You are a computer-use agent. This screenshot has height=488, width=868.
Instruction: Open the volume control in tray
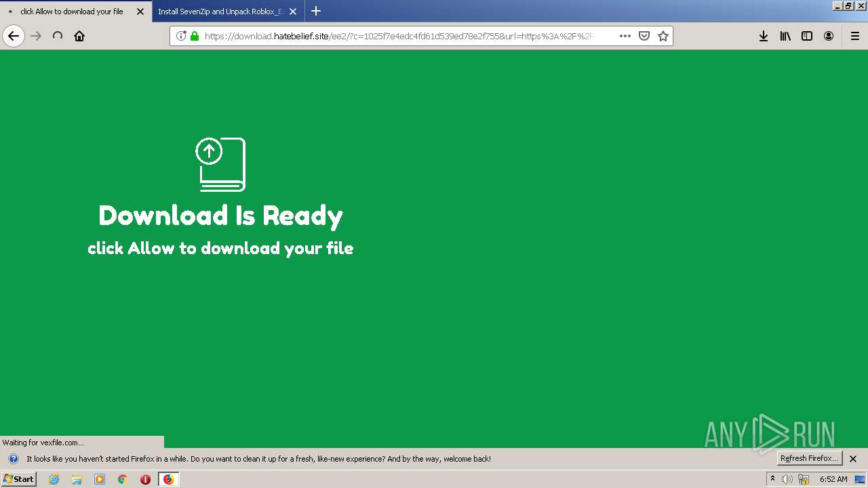(787, 479)
